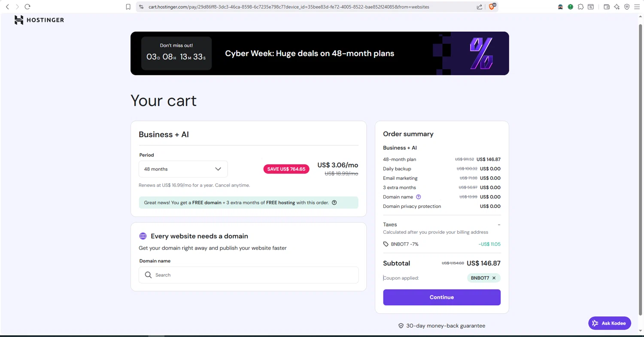This screenshot has width=644, height=337.
Task: Click the Domain name search field
Action: 249,275
